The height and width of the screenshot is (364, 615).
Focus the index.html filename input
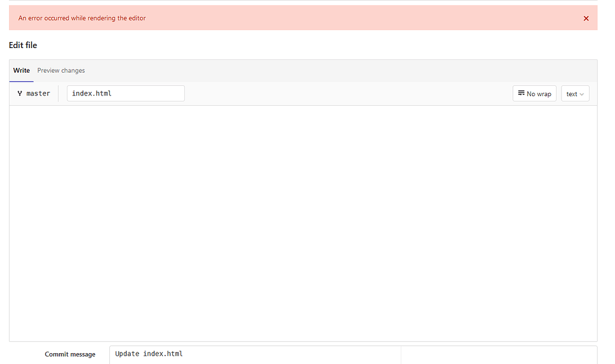126,93
